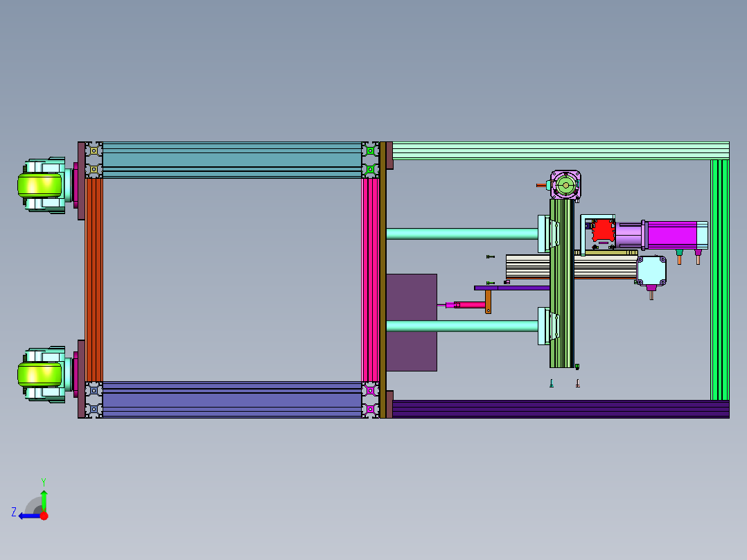Pick the blue bottom extrusion beam of left frame
The width and height of the screenshot is (747, 560).
(232, 399)
